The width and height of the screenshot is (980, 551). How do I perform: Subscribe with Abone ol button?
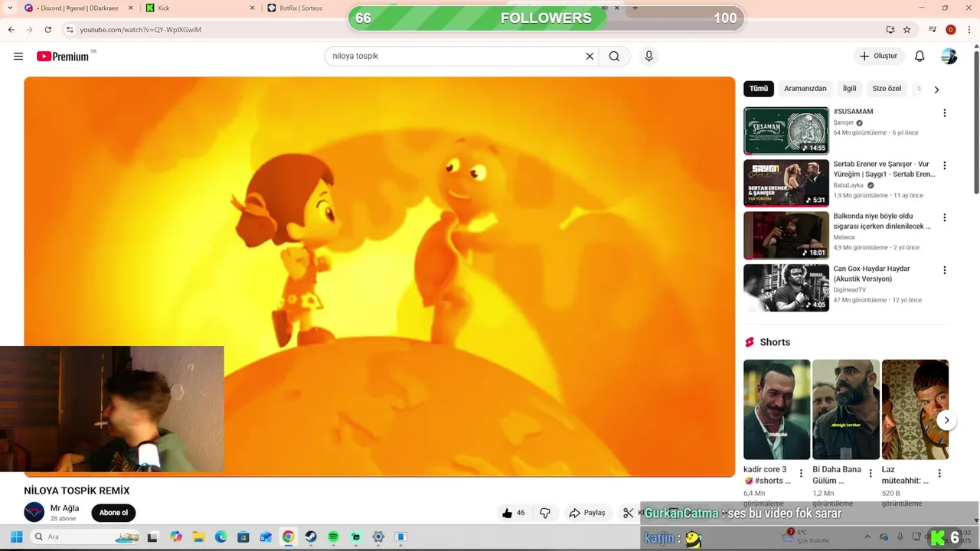click(x=113, y=513)
